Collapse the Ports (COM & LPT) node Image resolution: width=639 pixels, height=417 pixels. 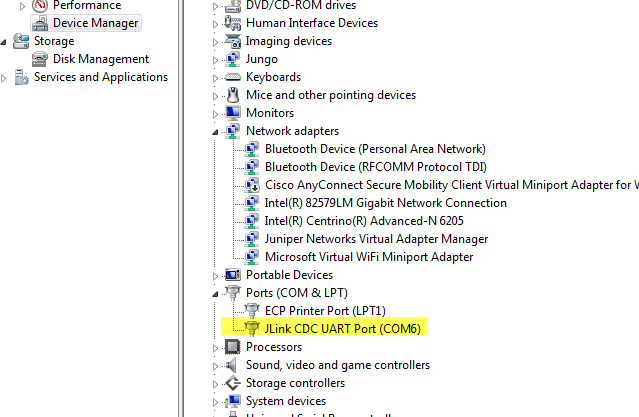(216, 294)
